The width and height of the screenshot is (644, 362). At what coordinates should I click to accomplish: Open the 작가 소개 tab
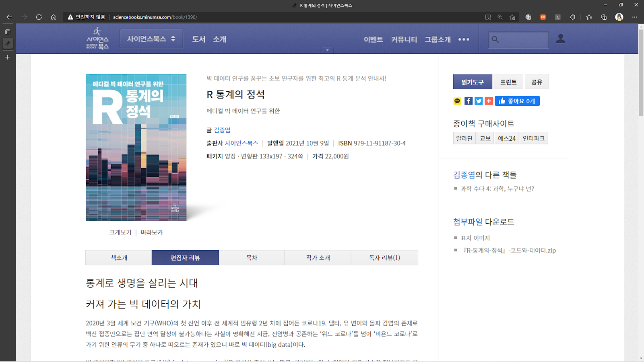click(x=318, y=257)
